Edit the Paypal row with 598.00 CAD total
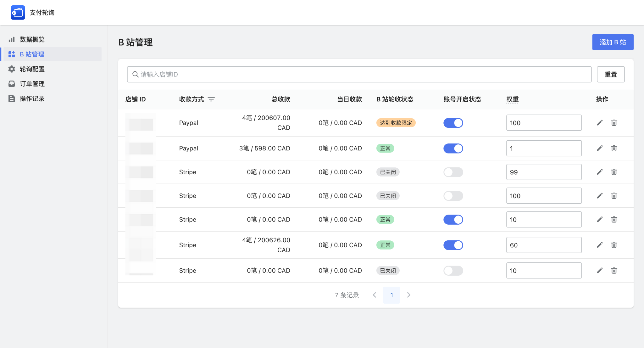Screen dimensions: 644x348 tap(600, 148)
